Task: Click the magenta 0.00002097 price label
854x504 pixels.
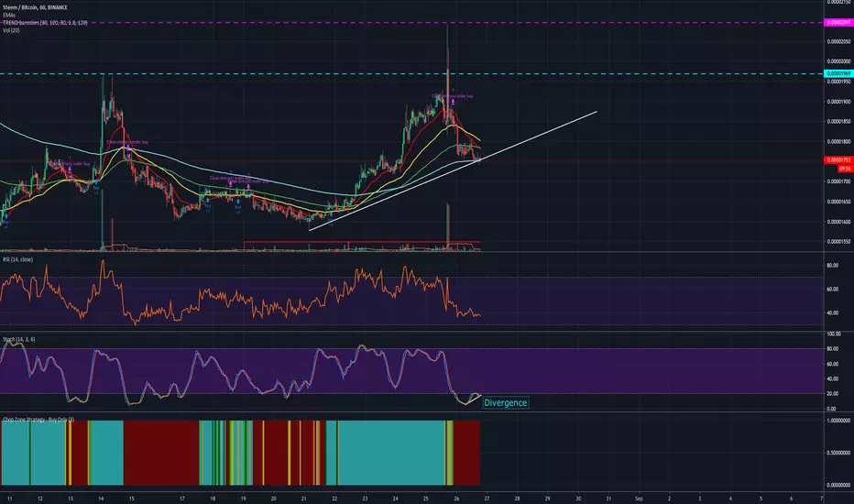Action: (838, 22)
